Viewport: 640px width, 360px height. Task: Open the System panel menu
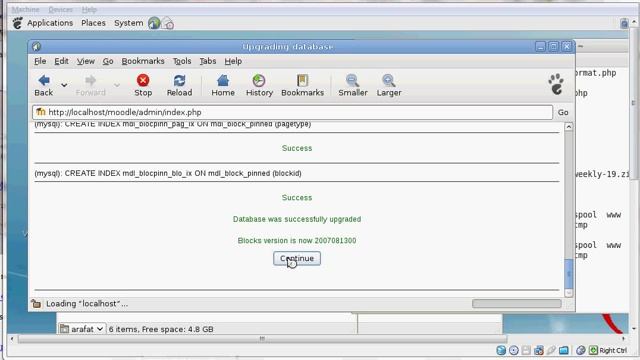pyautogui.click(x=129, y=23)
